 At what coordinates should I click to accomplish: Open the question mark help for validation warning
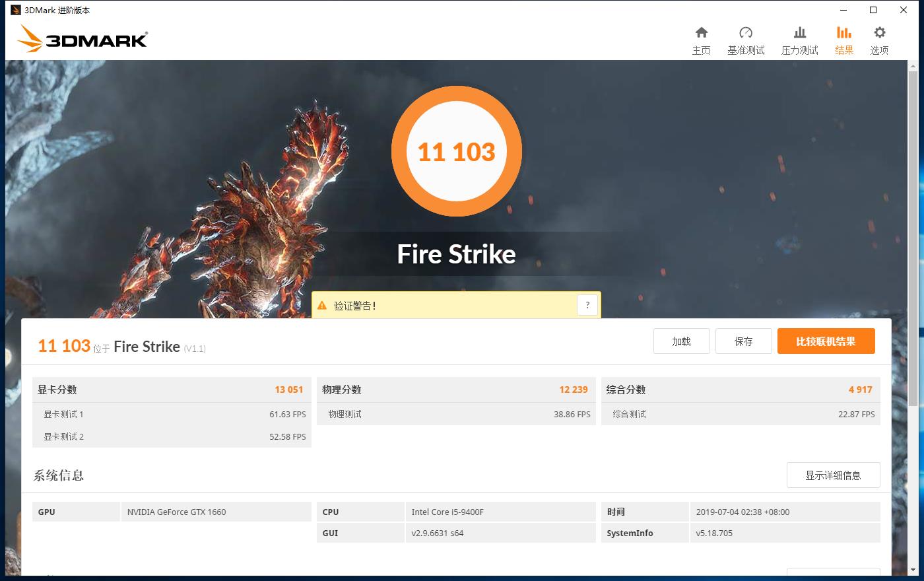tap(587, 304)
